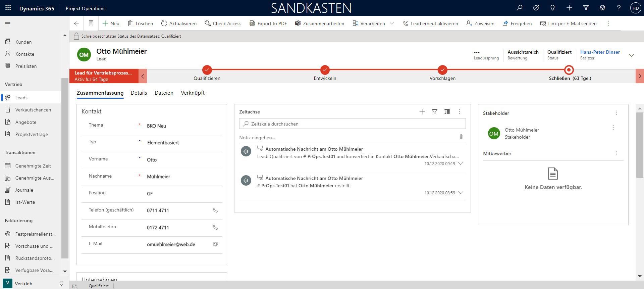The height and width of the screenshot is (289, 644).
Task: Click Lead erneut aktivieren
Action: 430,23
